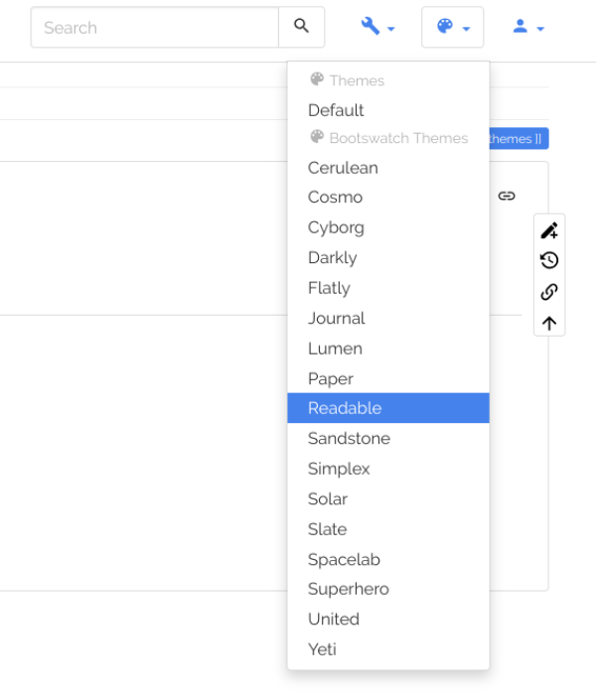Apply the Solar theme
The image size is (596, 700).
click(328, 498)
